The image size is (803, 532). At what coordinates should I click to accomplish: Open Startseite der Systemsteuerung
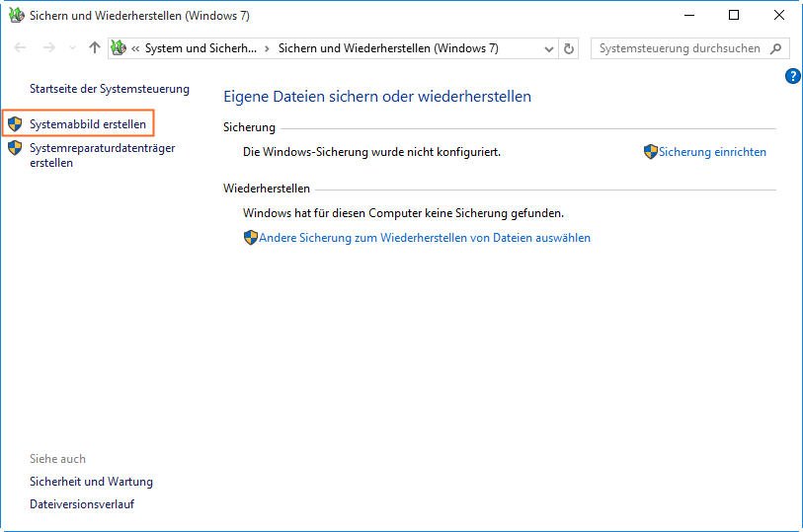pos(110,89)
